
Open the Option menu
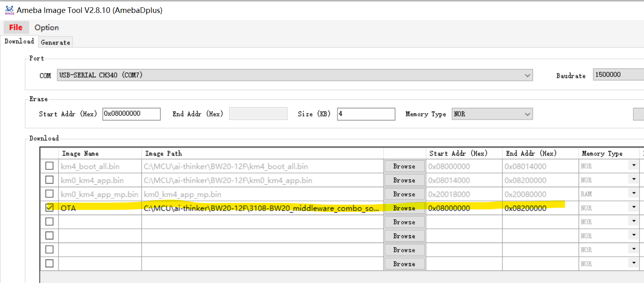pyautogui.click(x=46, y=27)
